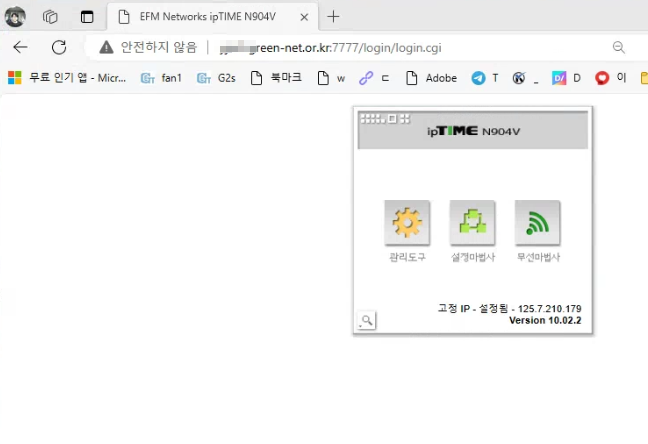Click the address bar URL field
This screenshot has width=648, height=444.
pyautogui.click(x=331, y=48)
